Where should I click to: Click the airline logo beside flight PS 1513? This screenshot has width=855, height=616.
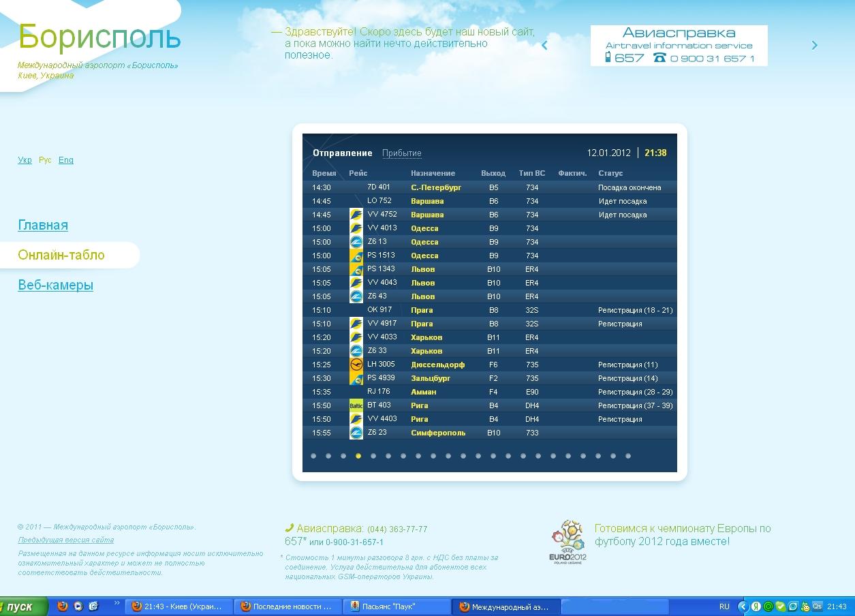(356, 256)
